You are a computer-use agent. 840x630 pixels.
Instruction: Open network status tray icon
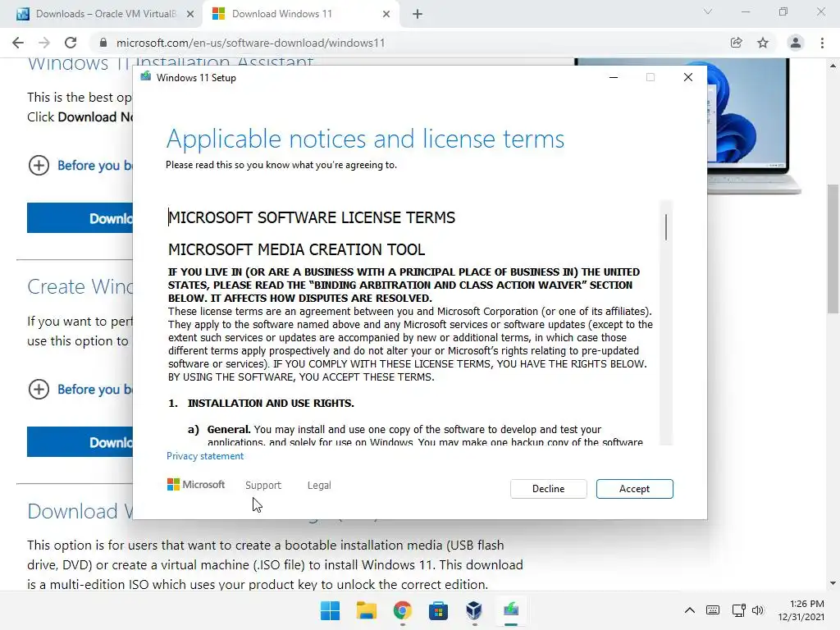coord(739,610)
